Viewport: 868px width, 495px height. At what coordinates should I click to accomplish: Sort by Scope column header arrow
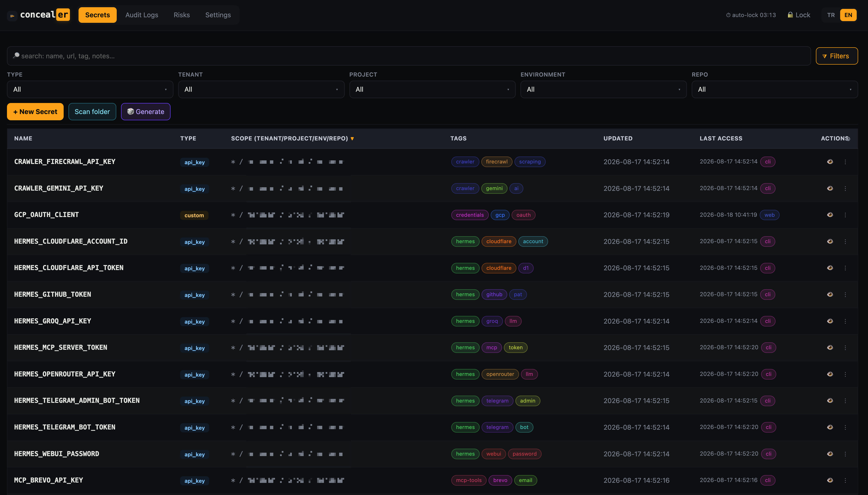[x=352, y=139]
